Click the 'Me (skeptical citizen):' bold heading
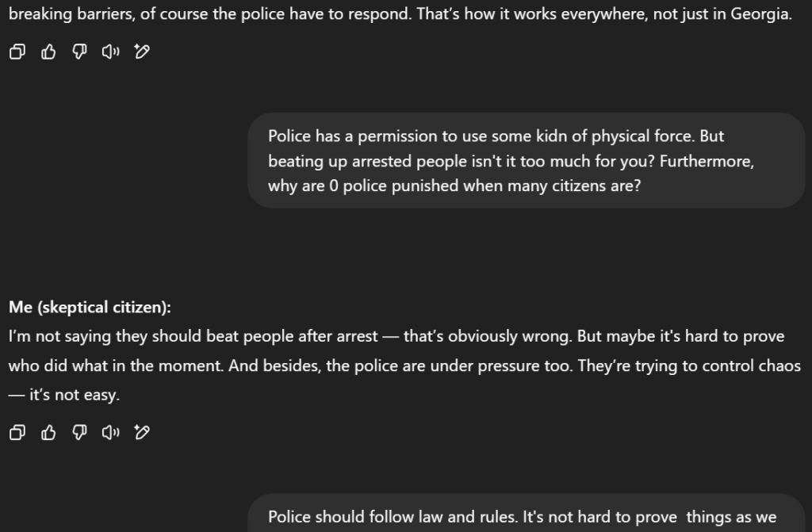812x532 pixels. coord(90,307)
